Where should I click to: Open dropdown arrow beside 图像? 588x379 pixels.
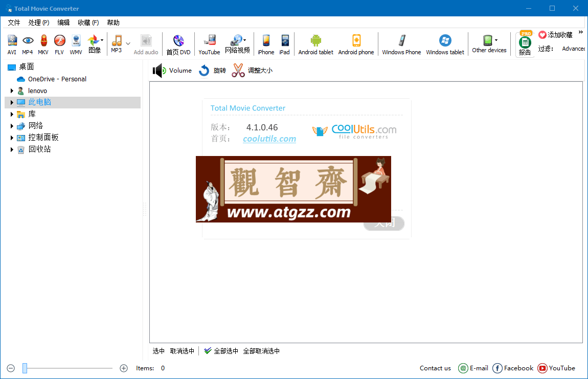click(102, 40)
